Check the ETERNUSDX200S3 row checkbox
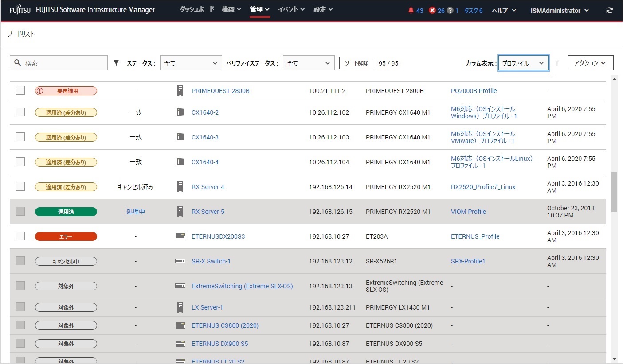The width and height of the screenshot is (623, 364). 20,236
